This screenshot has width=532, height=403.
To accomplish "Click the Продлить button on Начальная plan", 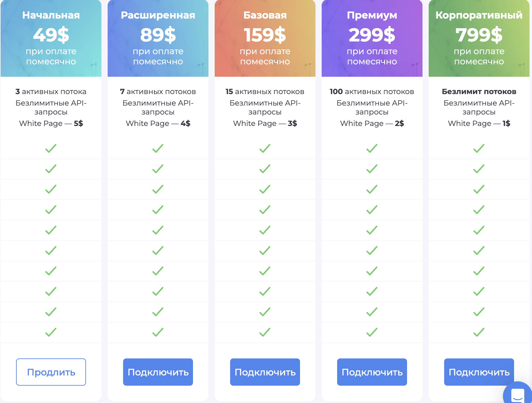I will (51, 372).
